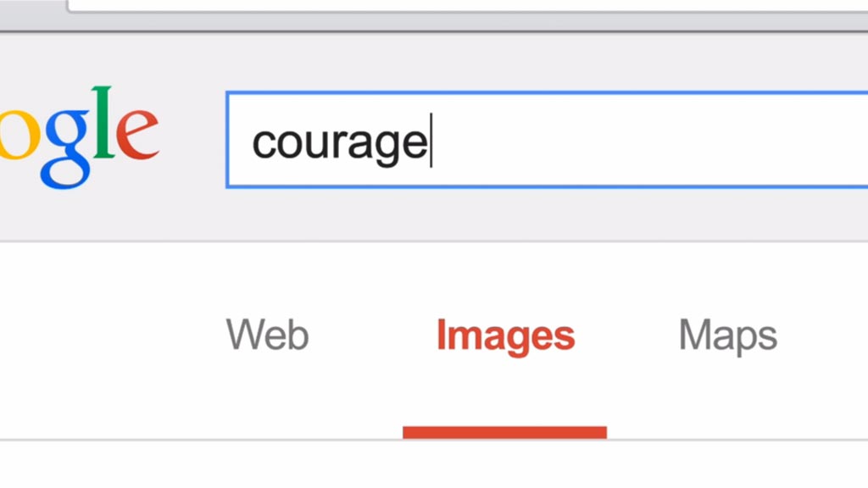The image size is (868, 488).
Task: Click the blue letter g in Google logo
Action: [x=67, y=148]
